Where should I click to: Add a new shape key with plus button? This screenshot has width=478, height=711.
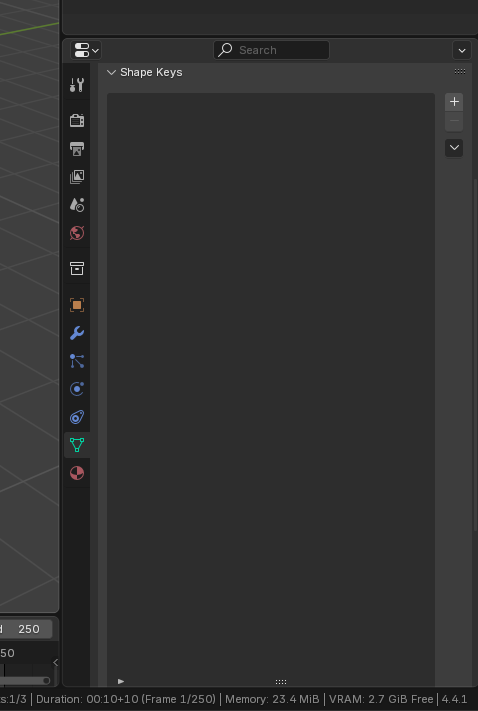454,102
